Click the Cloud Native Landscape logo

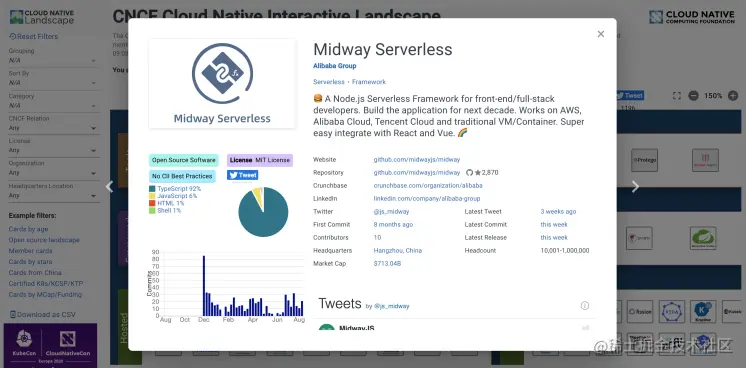coord(42,17)
